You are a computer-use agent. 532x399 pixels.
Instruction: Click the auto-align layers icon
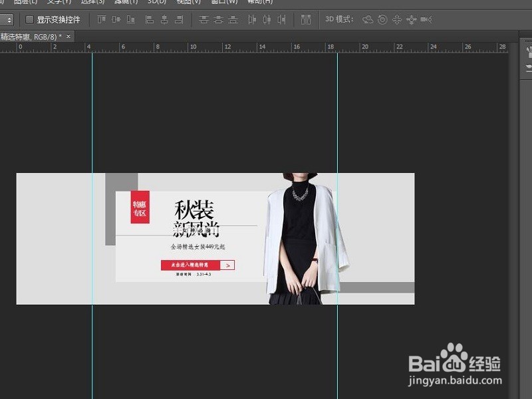pyautogui.click(x=306, y=19)
